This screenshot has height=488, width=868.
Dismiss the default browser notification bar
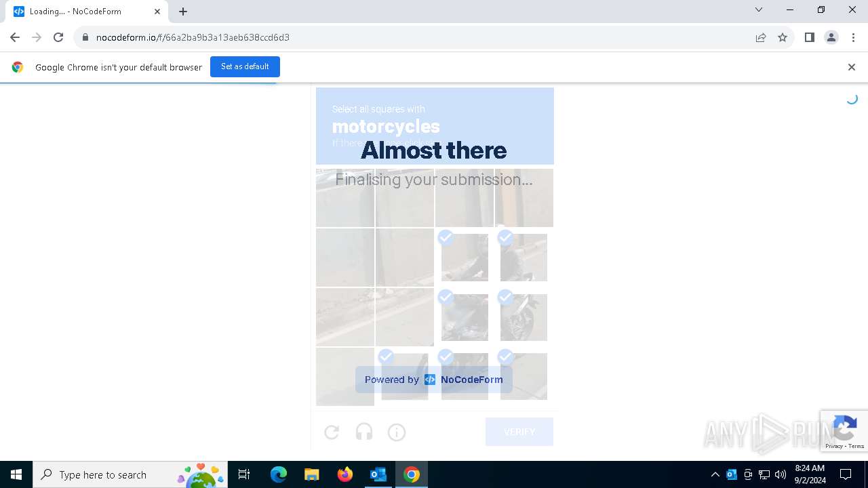pyautogui.click(x=852, y=67)
